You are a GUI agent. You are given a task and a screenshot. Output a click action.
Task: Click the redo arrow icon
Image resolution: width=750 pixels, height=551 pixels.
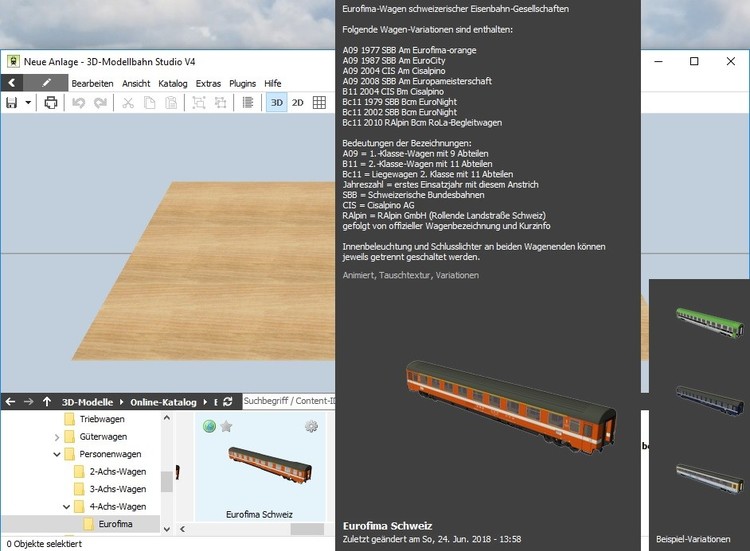(x=100, y=102)
